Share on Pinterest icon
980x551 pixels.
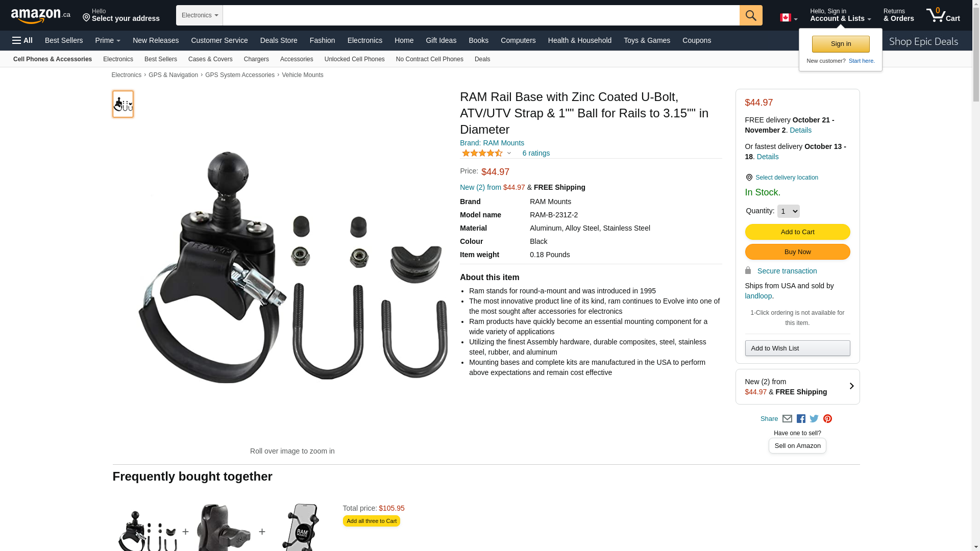pos(827,419)
